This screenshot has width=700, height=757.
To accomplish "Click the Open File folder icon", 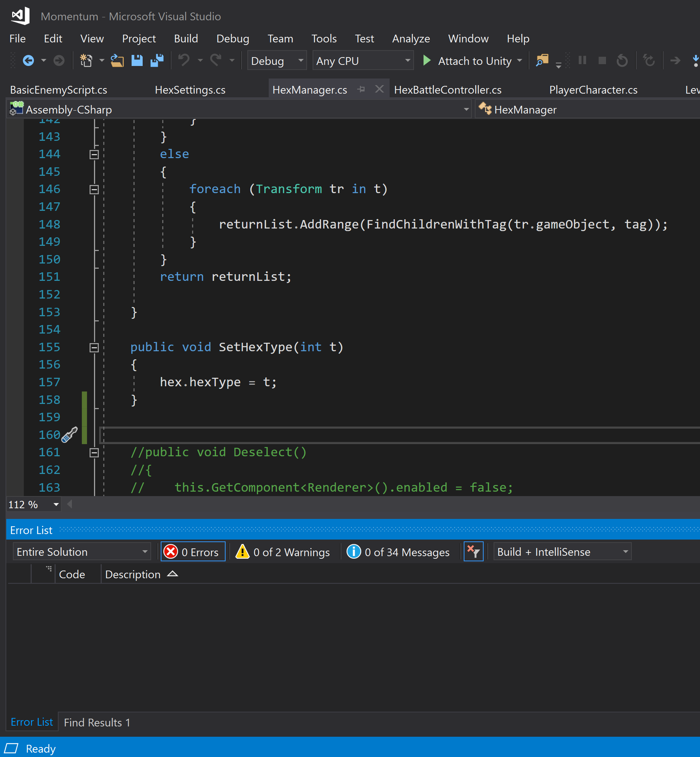I will [x=117, y=60].
